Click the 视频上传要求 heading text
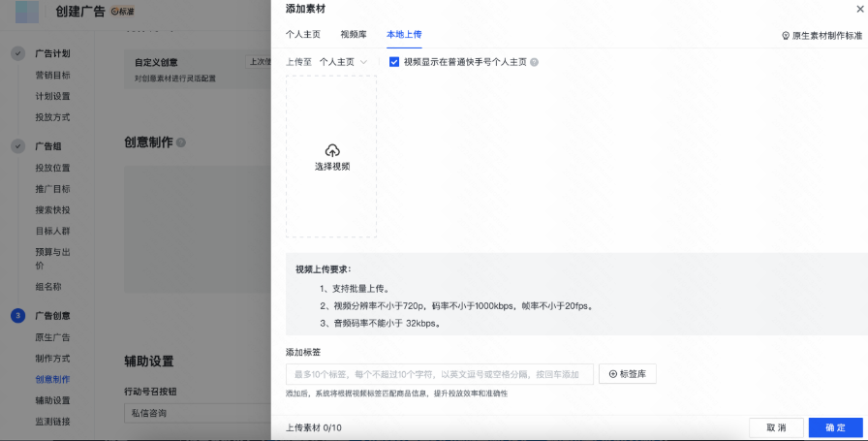 (324, 269)
